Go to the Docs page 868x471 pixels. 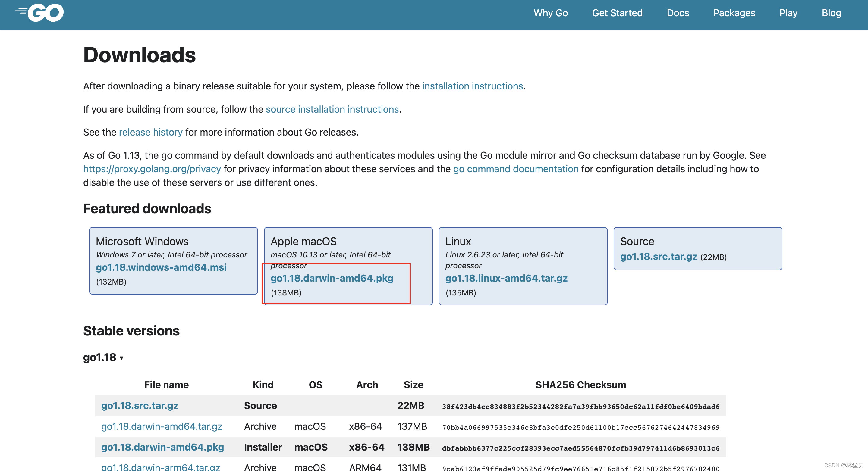click(x=678, y=13)
